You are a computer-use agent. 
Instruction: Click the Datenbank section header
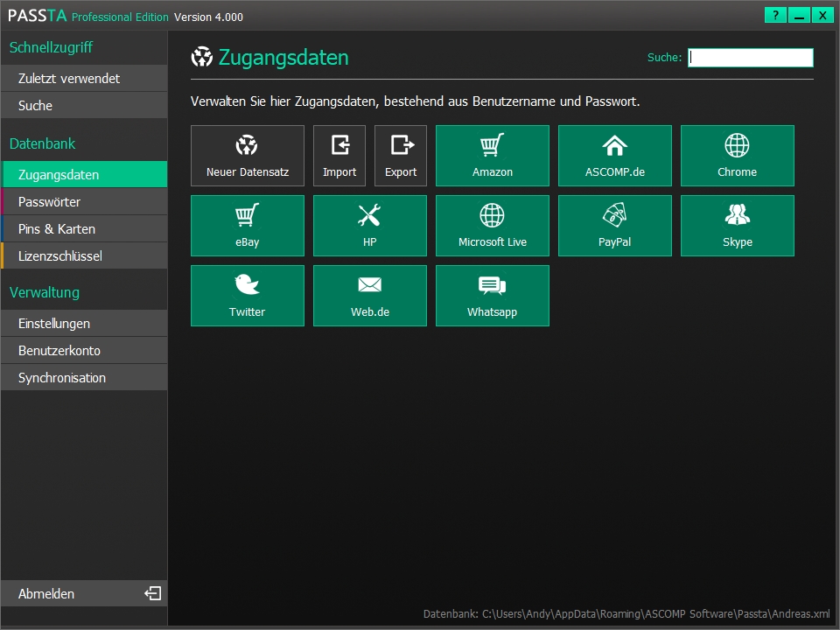pos(42,143)
